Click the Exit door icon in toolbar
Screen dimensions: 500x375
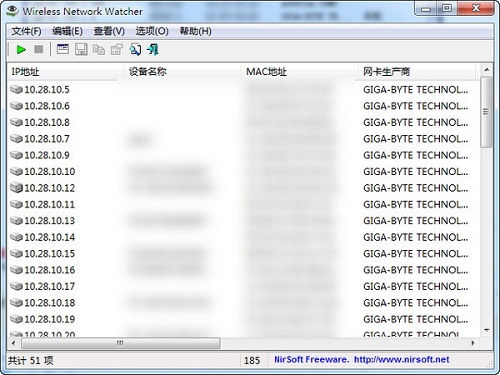pos(153,50)
